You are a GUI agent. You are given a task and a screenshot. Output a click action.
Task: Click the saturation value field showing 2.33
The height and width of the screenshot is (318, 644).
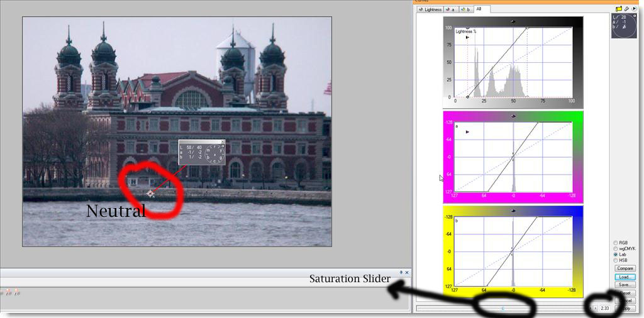click(x=604, y=308)
